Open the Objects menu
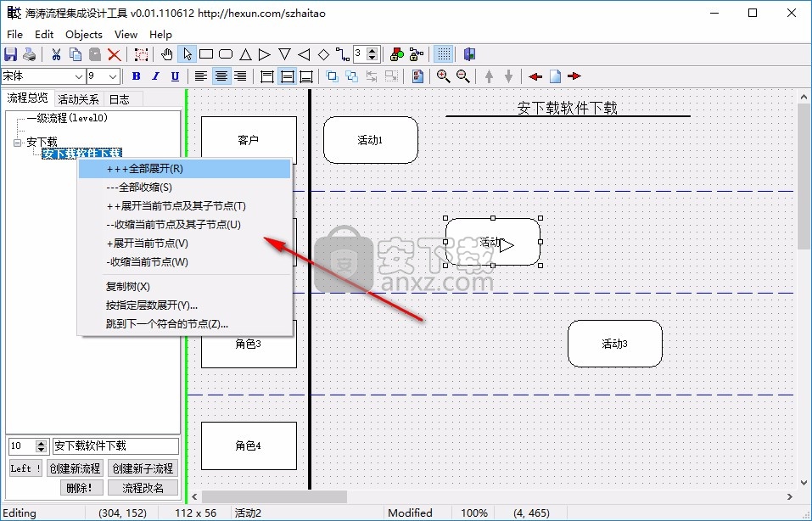 [x=83, y=34]
